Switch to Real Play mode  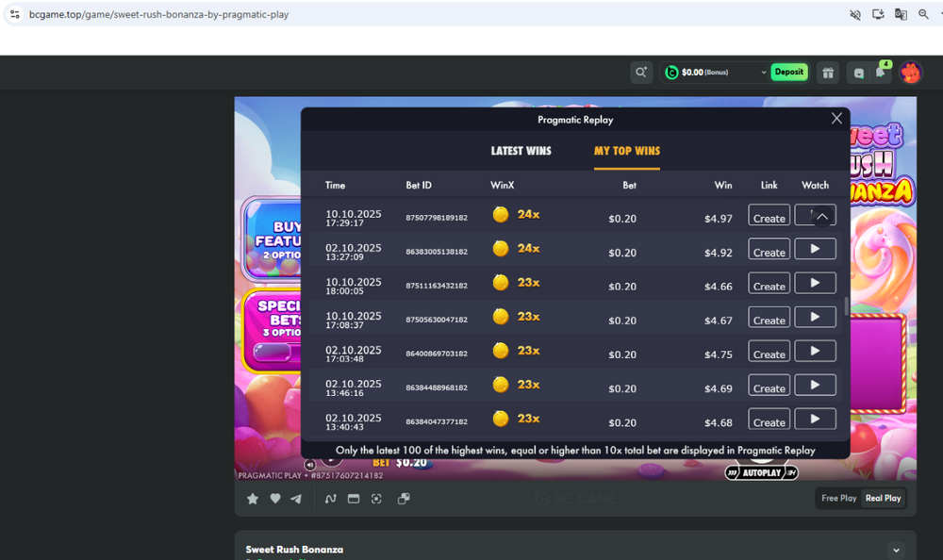tap(883, 498)
